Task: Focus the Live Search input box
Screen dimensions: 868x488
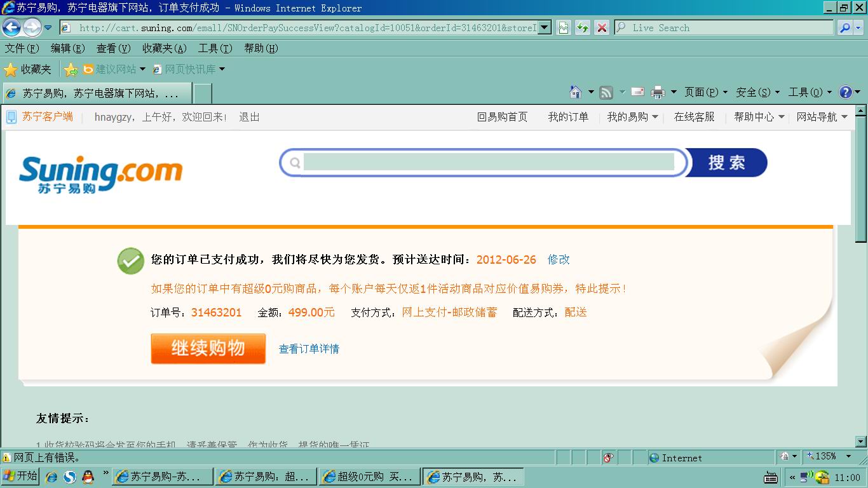Action: point(724,28)
